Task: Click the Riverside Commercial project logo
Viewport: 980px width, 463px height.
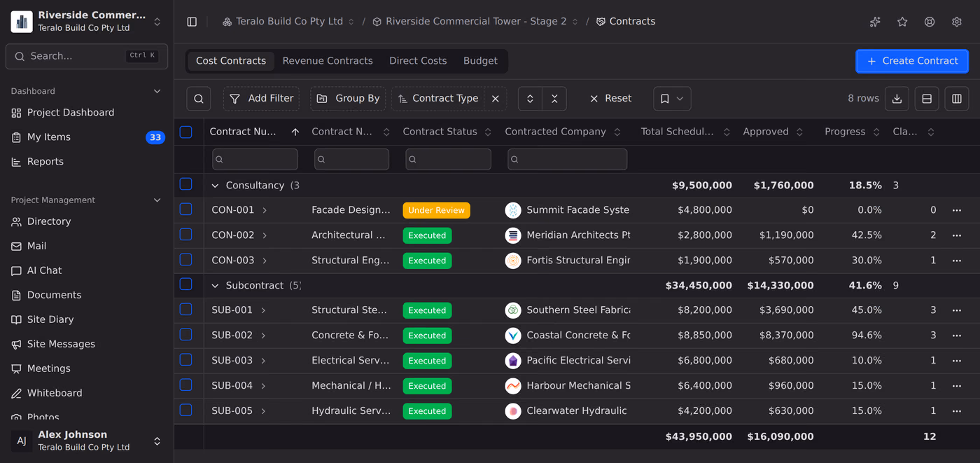Action: (22, 22)
